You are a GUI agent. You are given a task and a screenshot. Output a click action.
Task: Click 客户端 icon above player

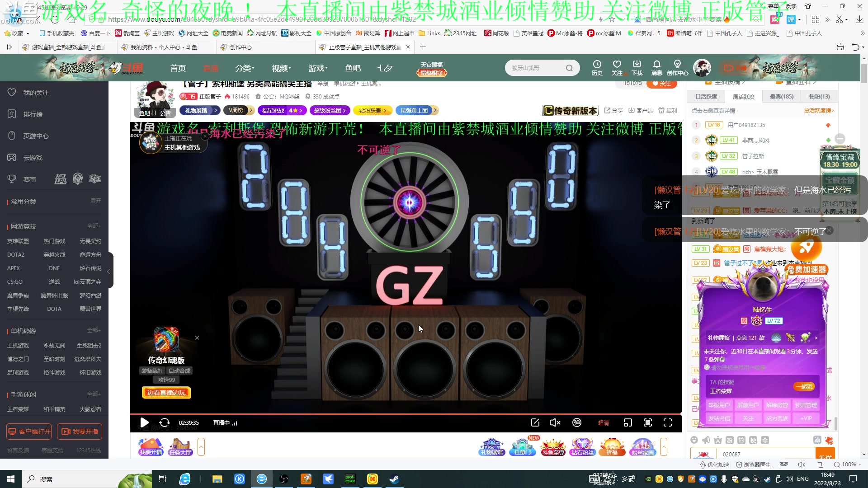tap(641, 110)
